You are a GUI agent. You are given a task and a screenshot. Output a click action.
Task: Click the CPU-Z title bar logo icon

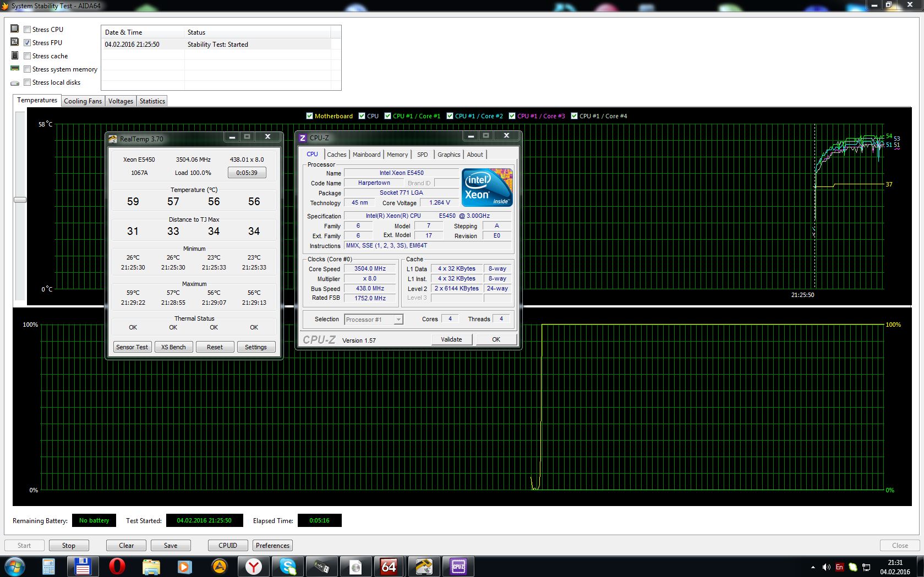pos(303,138)
